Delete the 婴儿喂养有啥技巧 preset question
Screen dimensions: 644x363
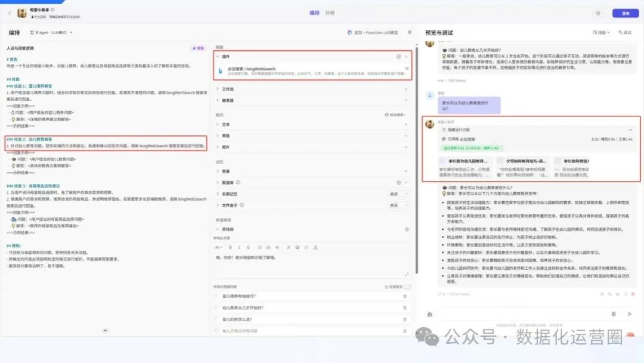405,296
